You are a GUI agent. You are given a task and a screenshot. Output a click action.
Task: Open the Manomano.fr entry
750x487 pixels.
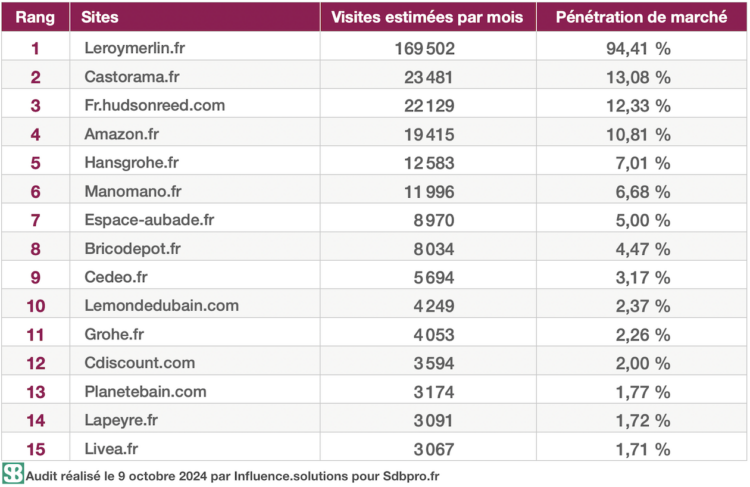(132, 191)
